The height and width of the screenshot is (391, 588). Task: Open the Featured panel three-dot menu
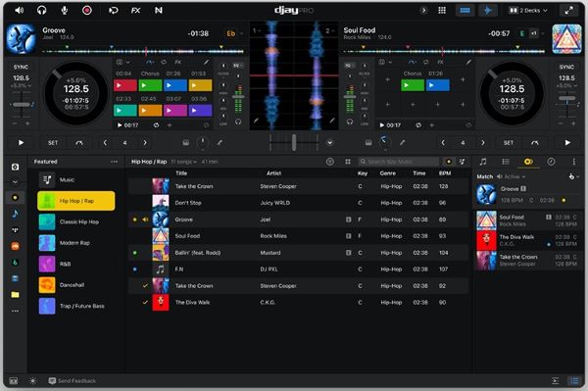(x=114, y=162)
